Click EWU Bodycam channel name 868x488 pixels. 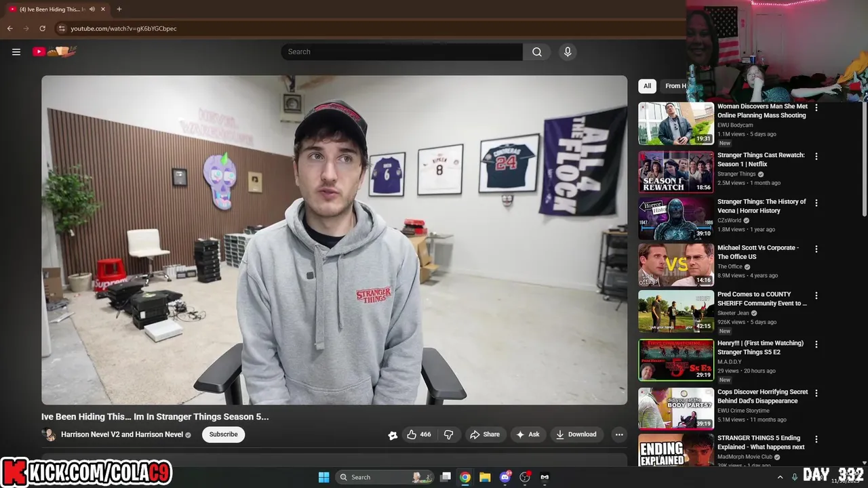coord(735,125)
